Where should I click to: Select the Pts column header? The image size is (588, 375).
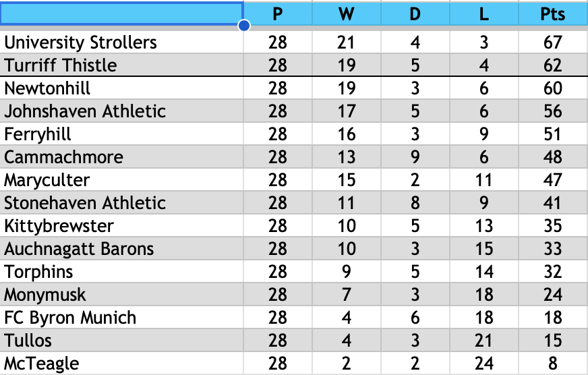[553, 14]
